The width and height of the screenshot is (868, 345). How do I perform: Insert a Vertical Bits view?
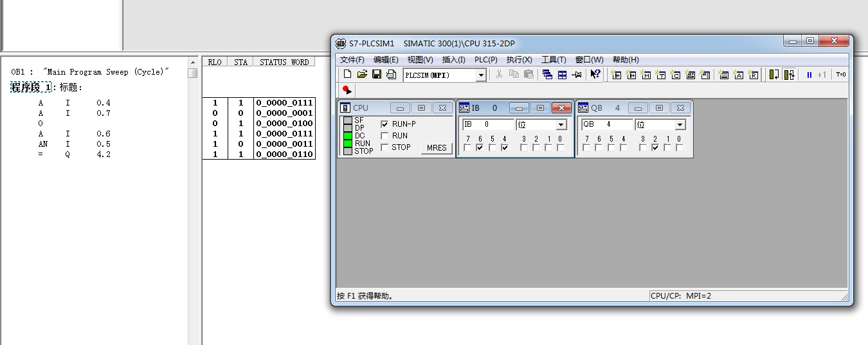tap(705, 75)
